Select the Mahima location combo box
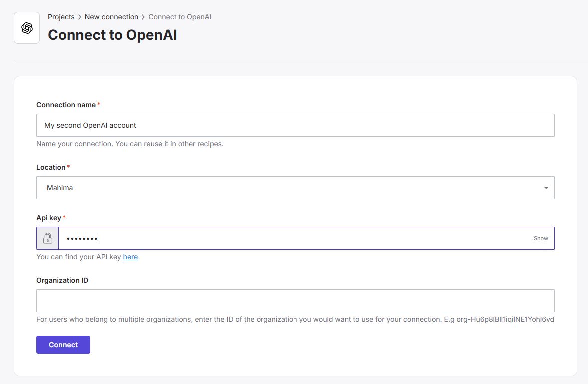 [x=290, y=188]
